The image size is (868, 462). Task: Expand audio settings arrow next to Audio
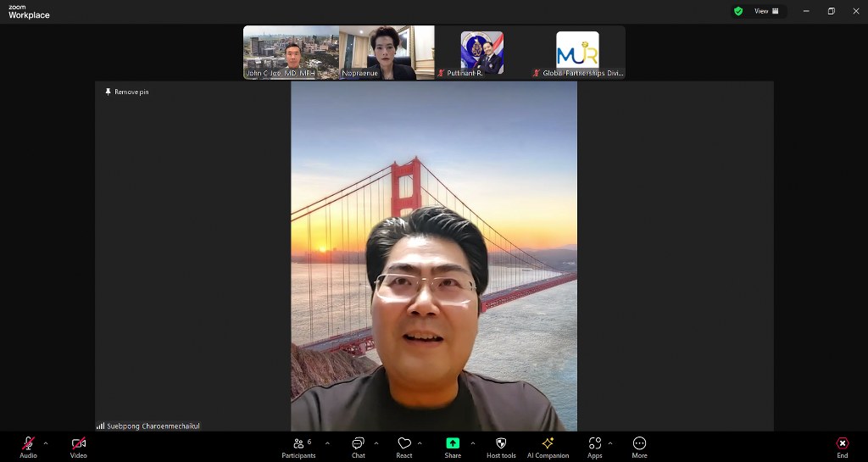[46, 443]
